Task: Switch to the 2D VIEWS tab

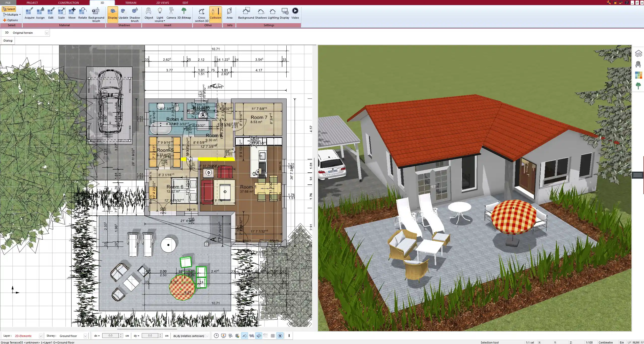Action: 163,3
